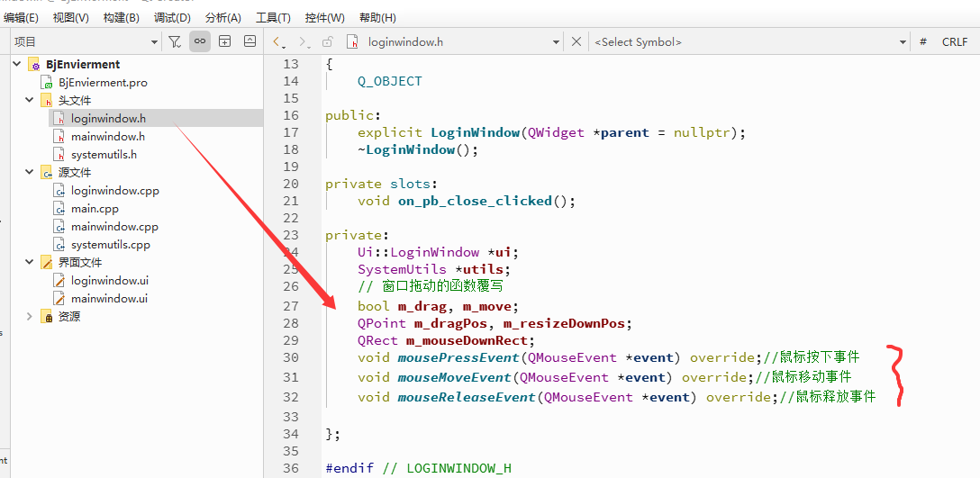Select systemutils.cpp in the project tree
This screenshot has height=478, width=980.
click(x=111, y=245)
